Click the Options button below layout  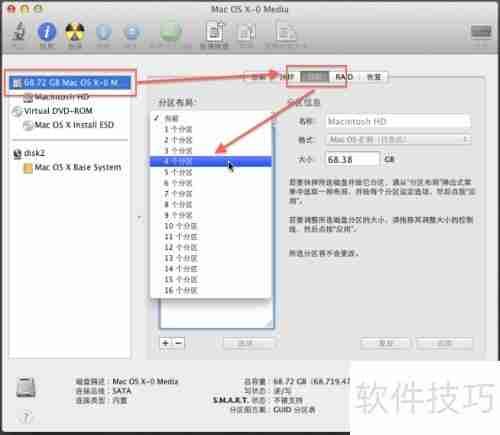click(249, 343)
